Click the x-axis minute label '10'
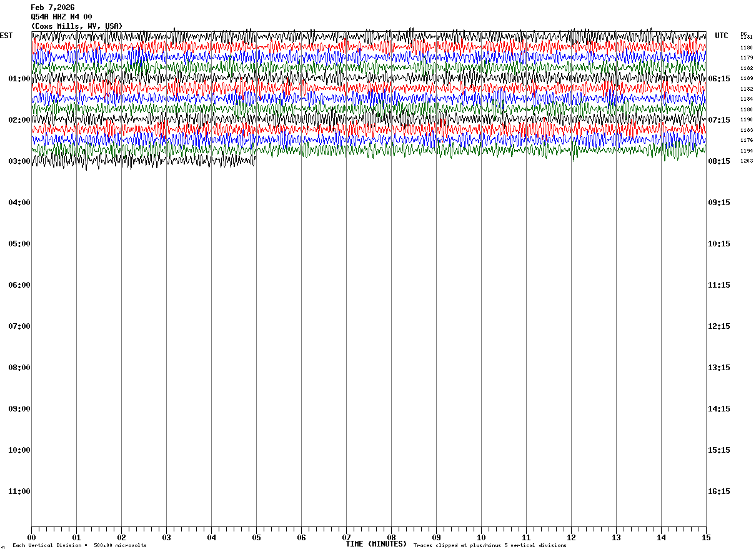The image size is (756, 554). [481, 537]
